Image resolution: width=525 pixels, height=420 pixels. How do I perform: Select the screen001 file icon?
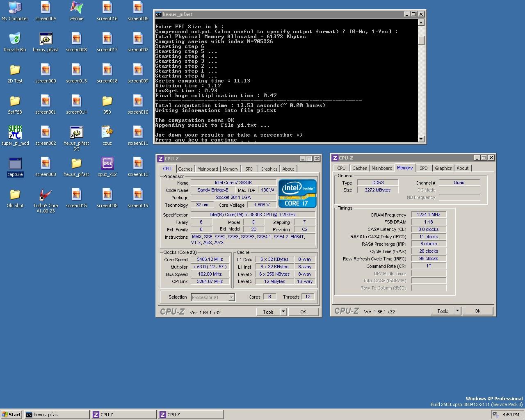46,105
